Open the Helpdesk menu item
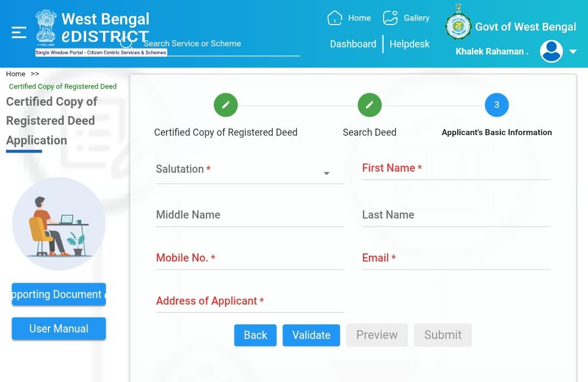The width and height of the screenshot is (588, 382). click(x=409, y=44)
